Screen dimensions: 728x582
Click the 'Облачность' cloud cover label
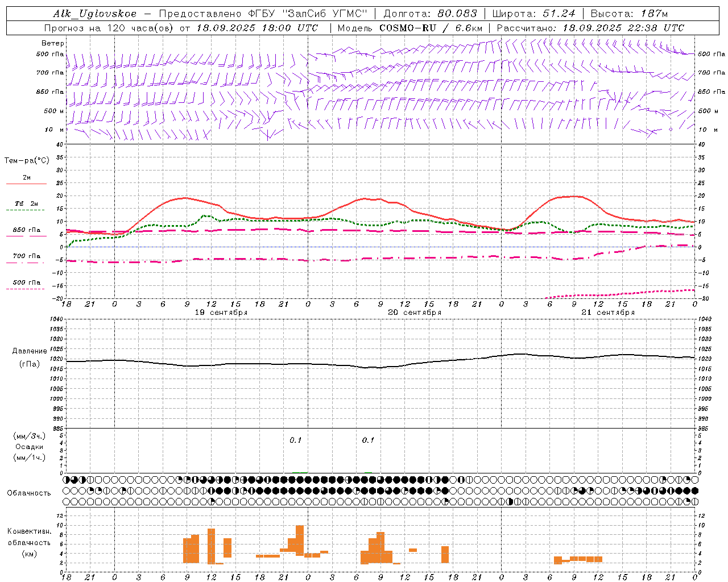tap(29, 493)
